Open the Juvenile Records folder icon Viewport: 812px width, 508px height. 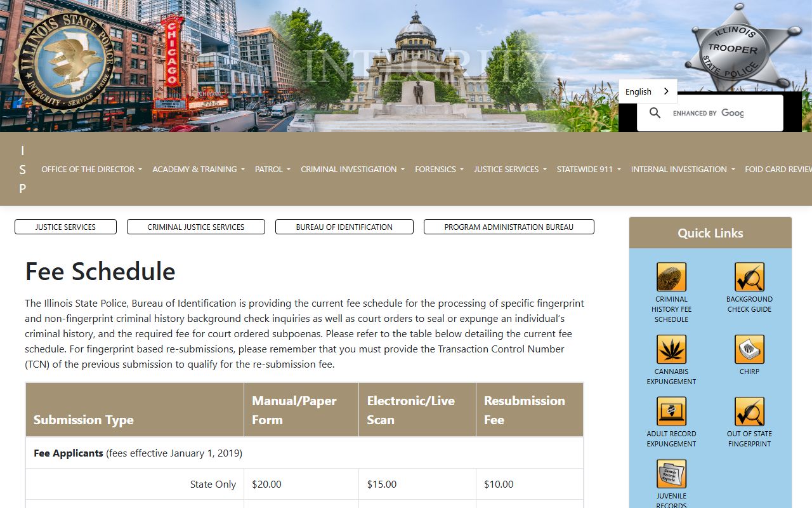coord(671,474)
